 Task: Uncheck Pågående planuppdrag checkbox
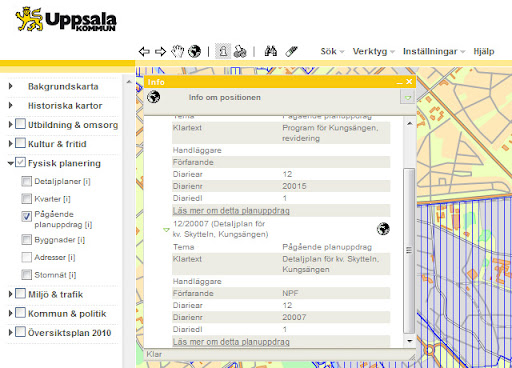pyautogui.click(x=26, y=216)
